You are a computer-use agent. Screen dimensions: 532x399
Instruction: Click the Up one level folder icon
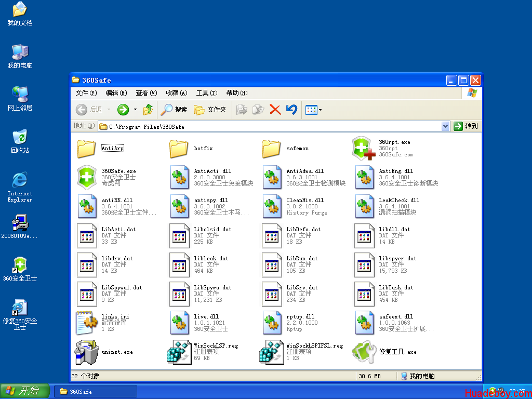(x=148, y=110)
